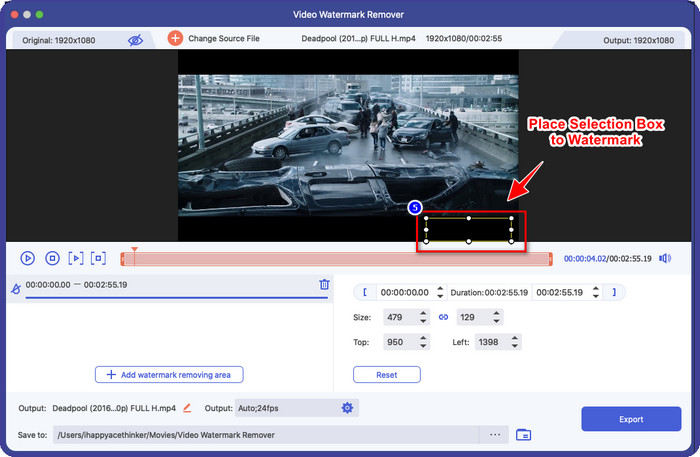Close the window with the red button
The height and width of the screenshot is (457, 700).
(x=14, y=15)
